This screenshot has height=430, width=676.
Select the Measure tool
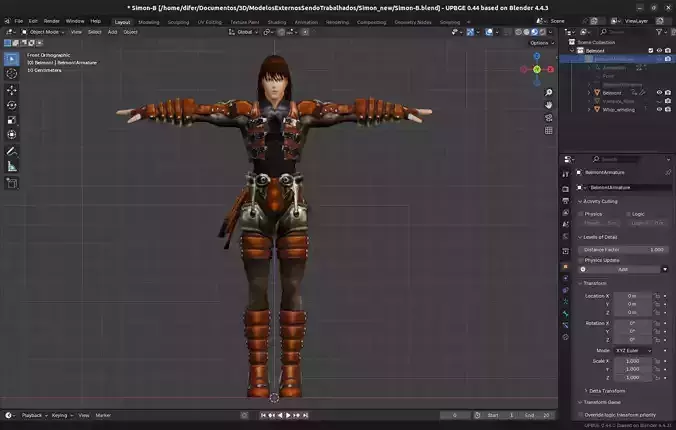(x=12, y=166)
